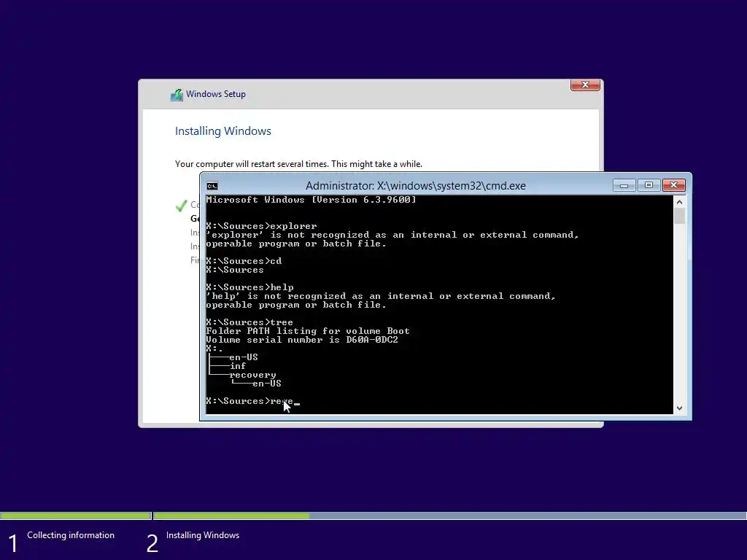The height and width of the screenshot is (560, 747).
Task: Click the console scrollbar down arrow
Action: 679,408
